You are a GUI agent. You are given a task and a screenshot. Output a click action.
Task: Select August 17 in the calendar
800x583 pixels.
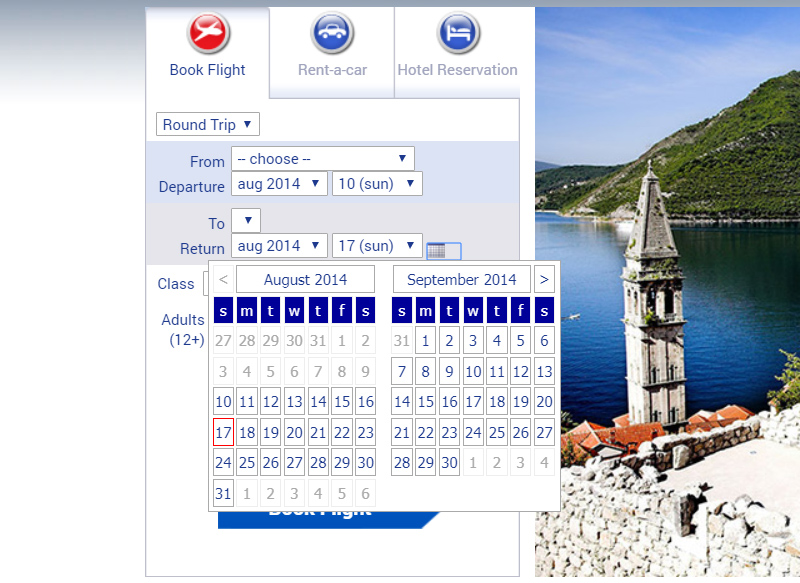(x=223, y=433)
